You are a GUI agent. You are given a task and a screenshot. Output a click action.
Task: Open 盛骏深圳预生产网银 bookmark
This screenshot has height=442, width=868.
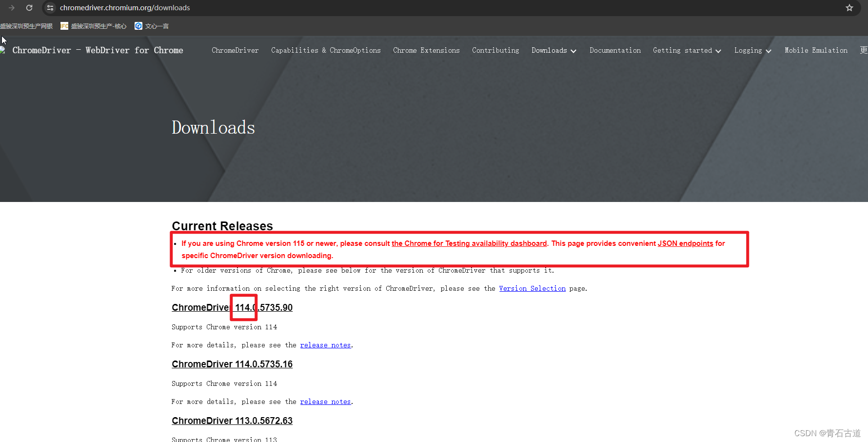26,26
